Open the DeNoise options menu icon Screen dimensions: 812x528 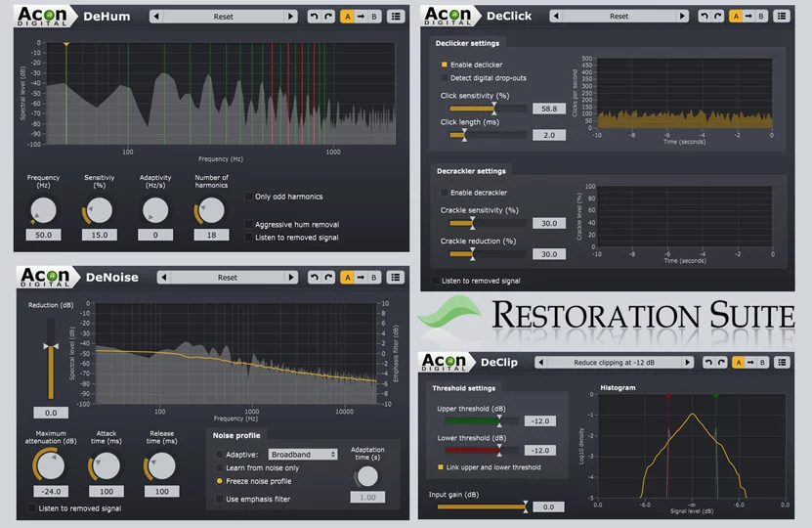coord(396,278)
